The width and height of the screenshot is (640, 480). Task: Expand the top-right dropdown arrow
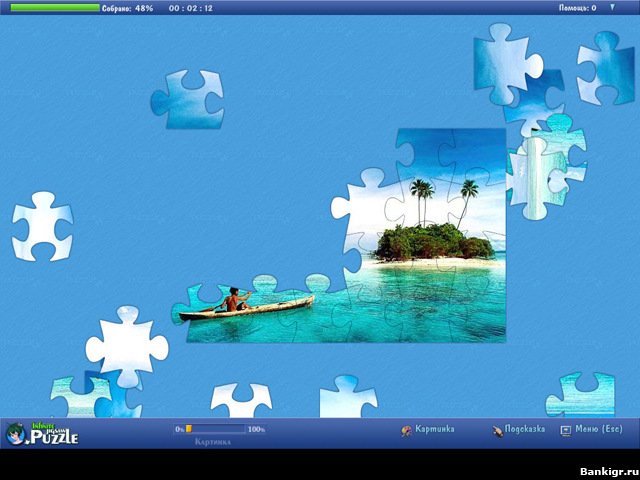click(612, 7)
